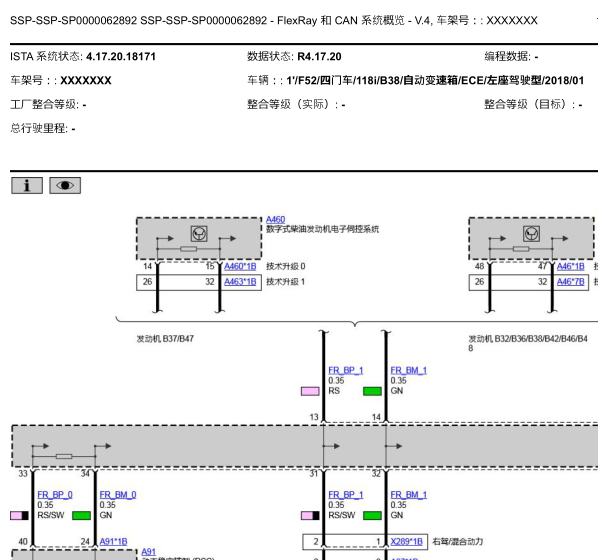Open FR_BM_1 link above pin 14
Viewport: 598px width, 560px height.
408,370
